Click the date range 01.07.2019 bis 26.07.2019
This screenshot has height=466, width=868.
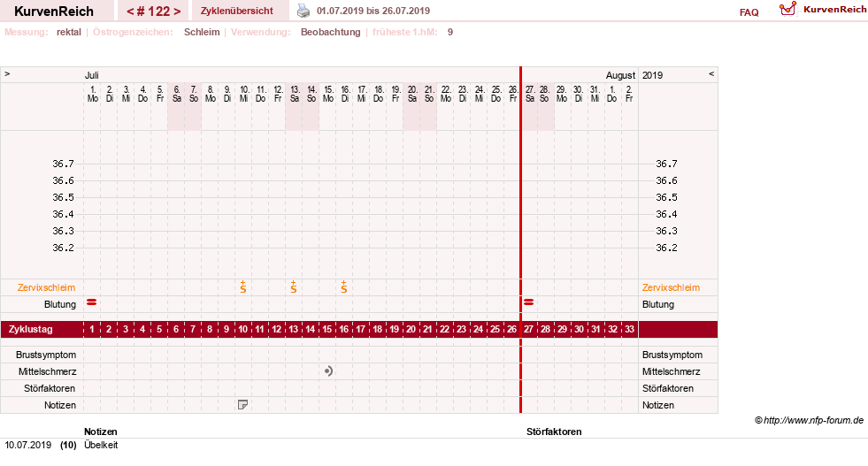(x=373, y=11)
